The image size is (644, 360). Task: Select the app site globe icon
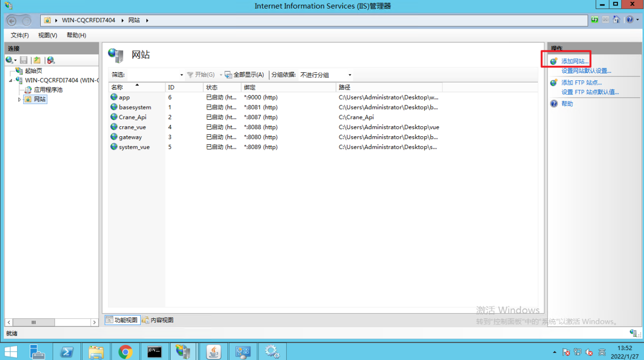pyautogui.click(x=114, y=97)
